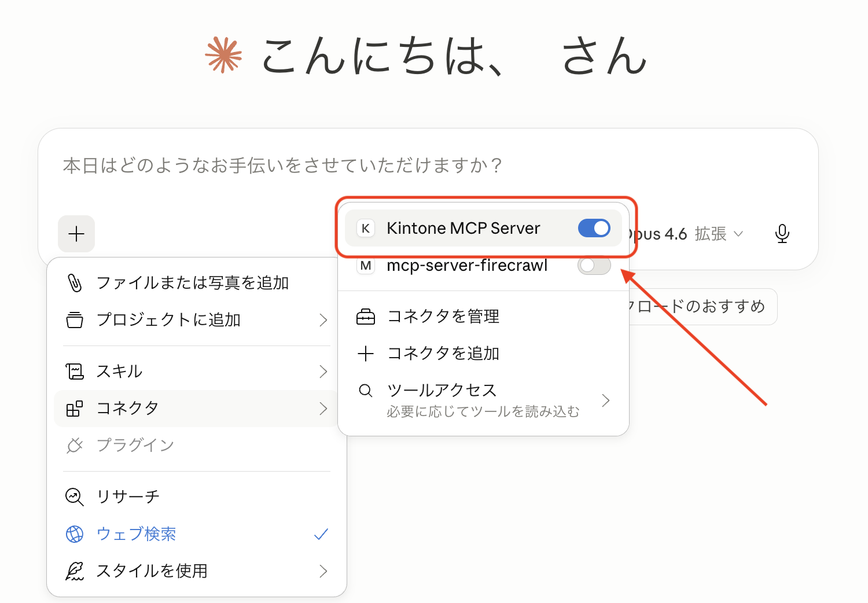Select プロジェクトに追加 menu item
The width and height of the screenshot is (868, 603).
[196, 320]
